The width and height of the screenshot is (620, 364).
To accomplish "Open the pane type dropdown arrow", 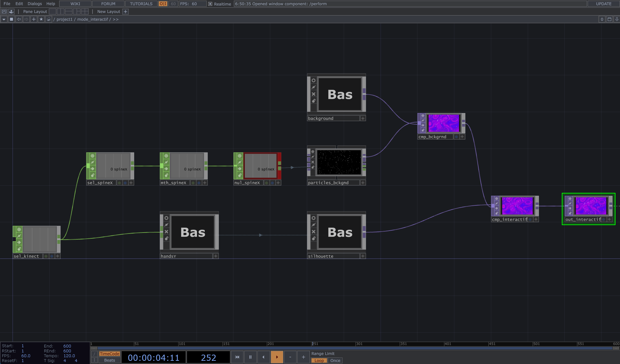I will pyautogui.click(x=4, y=19).
